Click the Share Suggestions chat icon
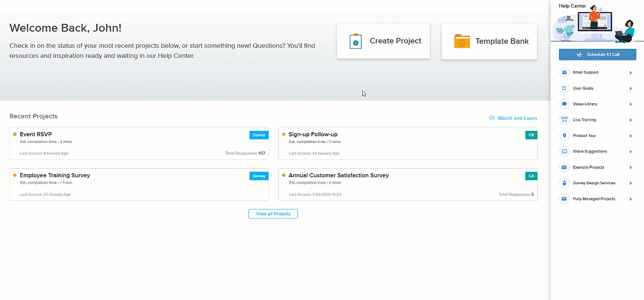644x300 pixels. pyautogui.click(x=564, y=152)
